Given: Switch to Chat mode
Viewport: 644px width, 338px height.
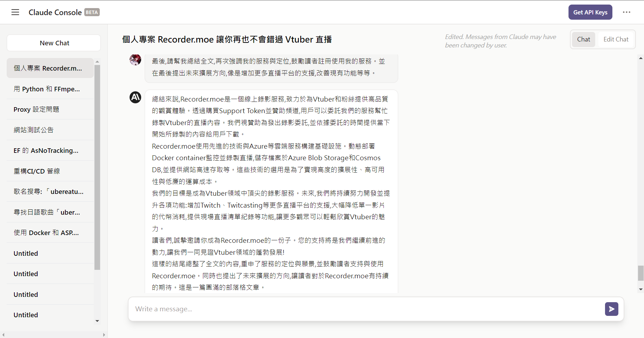Looking at the screenshot, I should (583, 39).
